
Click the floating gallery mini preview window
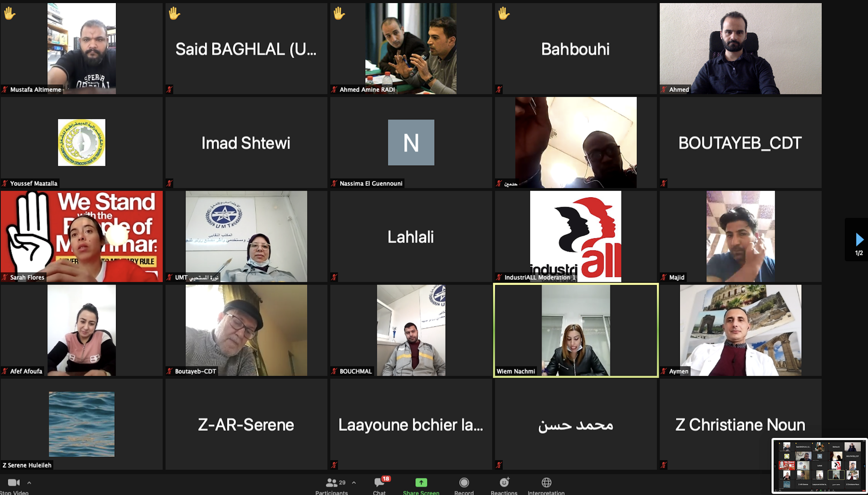click(x=819, y=465)
